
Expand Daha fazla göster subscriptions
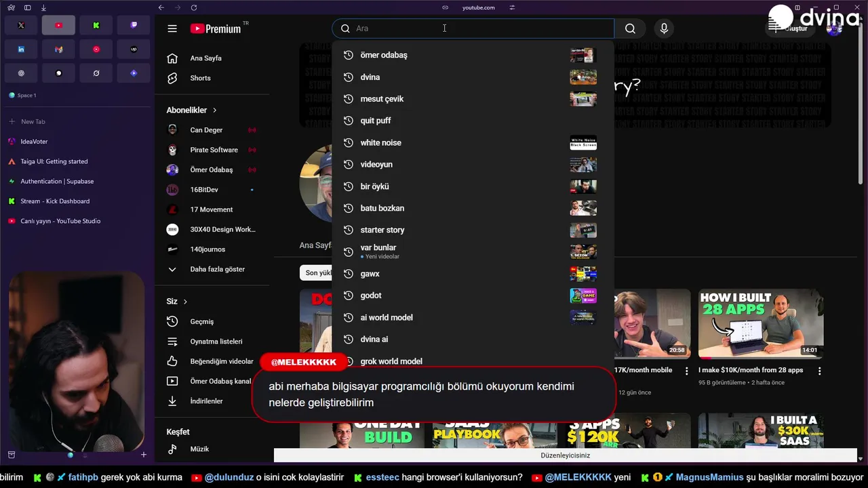[212, 269]
